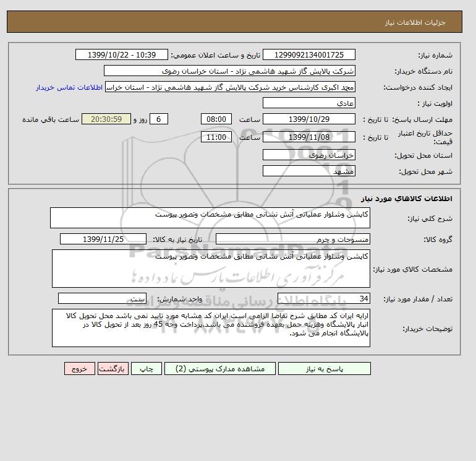Screen dimensions: 476x461
Task: Click the public announcement date field 1399/10/22
Action: coord(121,54)
